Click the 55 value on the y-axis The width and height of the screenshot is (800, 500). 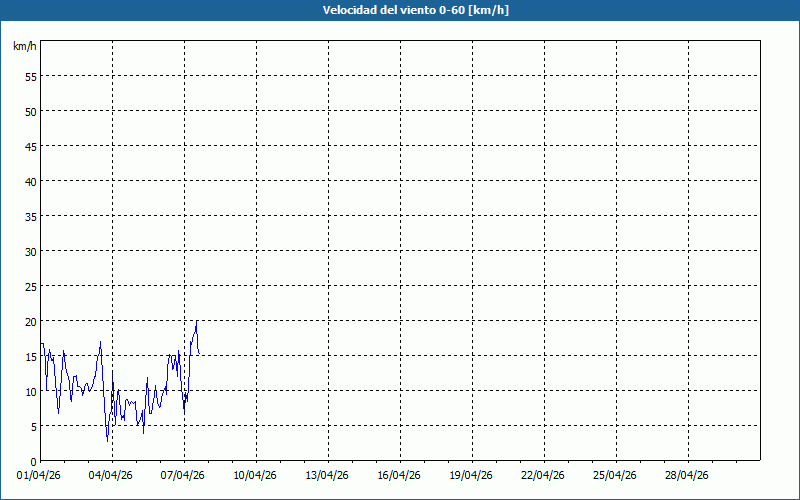31,76
